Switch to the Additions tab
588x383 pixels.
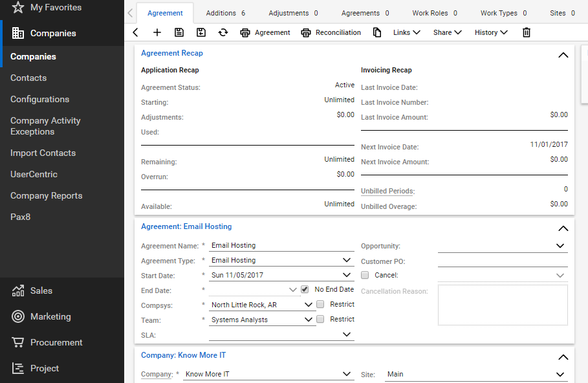pos(225,13)
